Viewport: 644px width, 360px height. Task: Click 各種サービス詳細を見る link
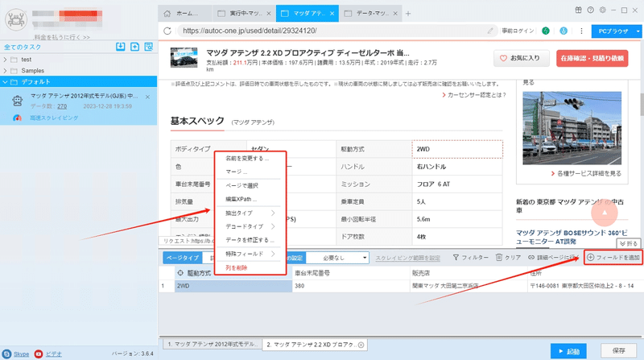point(586,173)
